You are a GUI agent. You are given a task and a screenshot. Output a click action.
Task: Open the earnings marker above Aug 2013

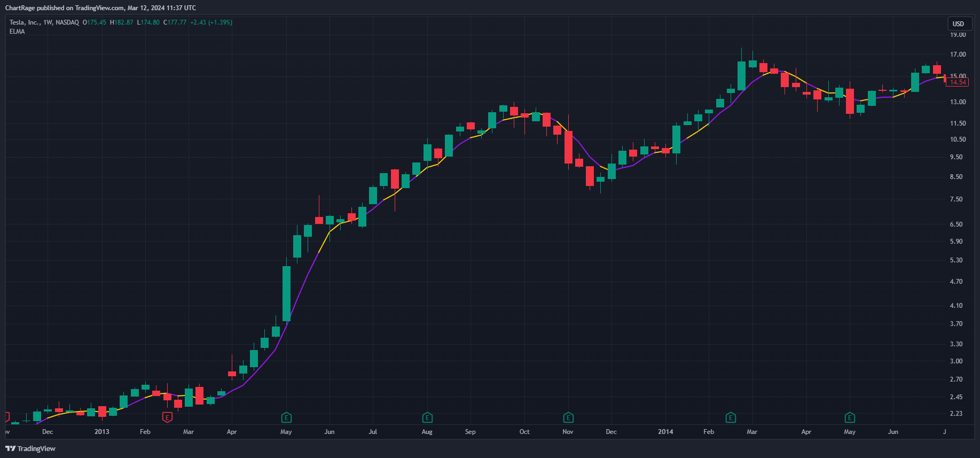point(427,417)
